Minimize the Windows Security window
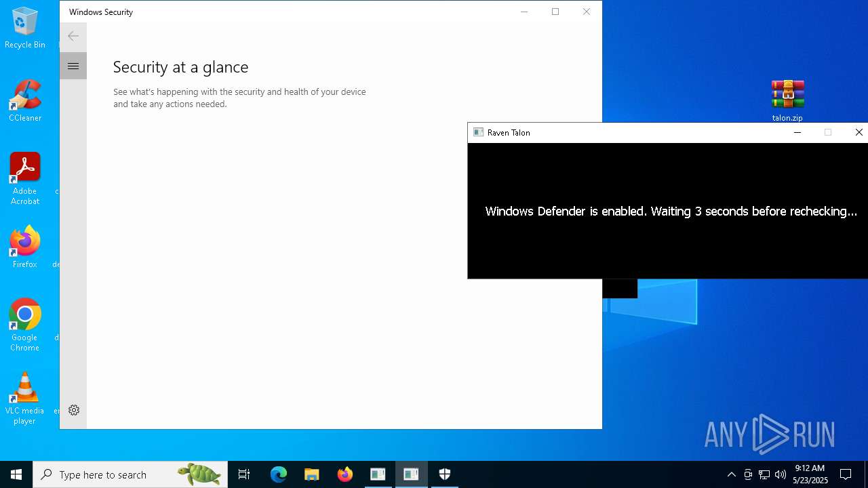Image resolution: width=868 pixels, height=488 pixels. pos(524,12)
